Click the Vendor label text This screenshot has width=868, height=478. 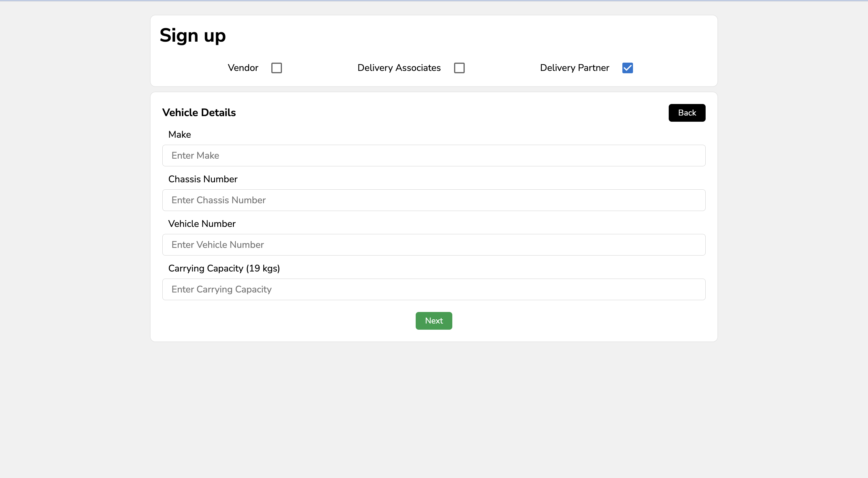tap(243, 68)
